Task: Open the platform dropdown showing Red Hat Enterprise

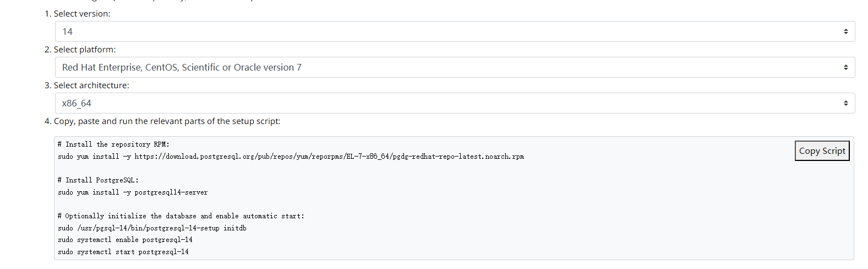Action: pos(440,67)
